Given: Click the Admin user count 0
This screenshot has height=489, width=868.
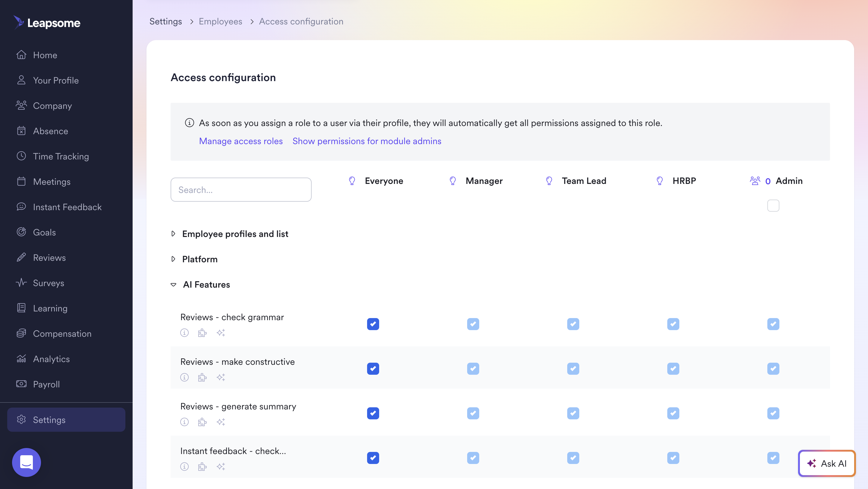Looking at the screenshot, I should pyautogui.click(x=768, y=181).
